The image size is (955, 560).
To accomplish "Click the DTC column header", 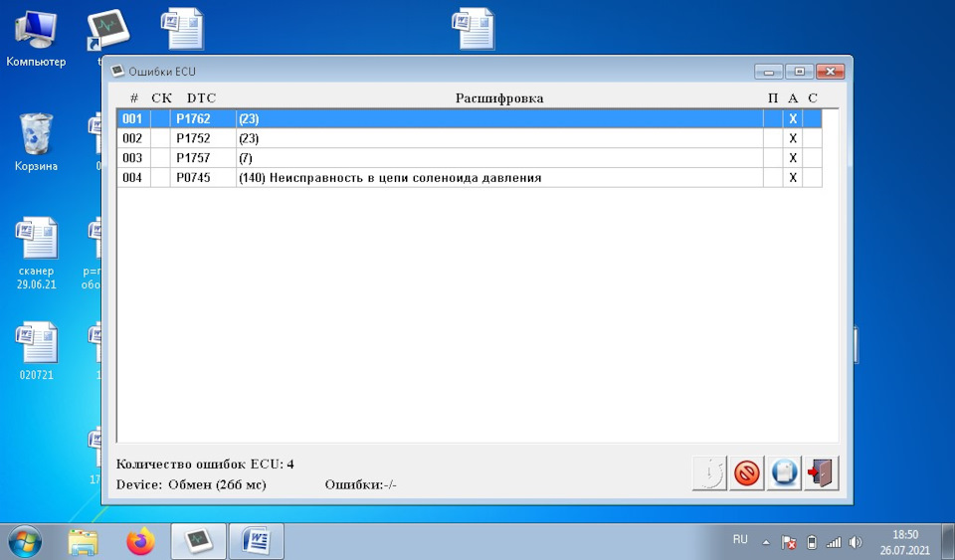I will pyautogui.click(x=201, y=98).
